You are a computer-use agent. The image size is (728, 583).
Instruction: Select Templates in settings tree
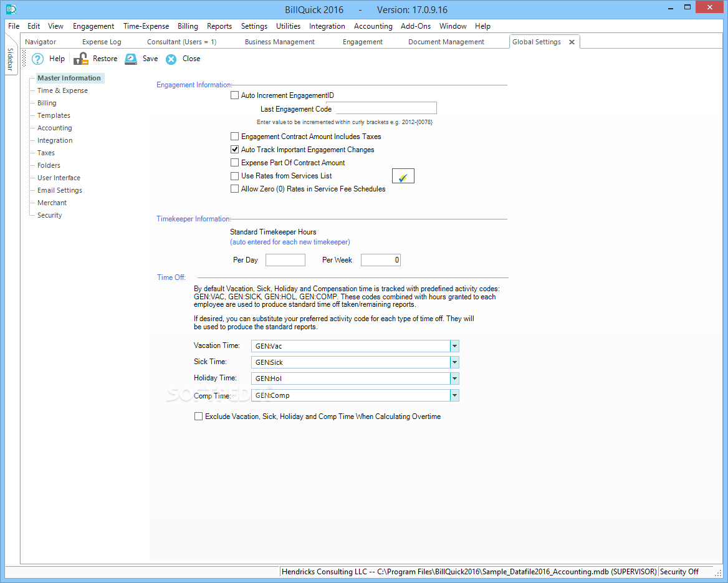[x=54, y=116]
